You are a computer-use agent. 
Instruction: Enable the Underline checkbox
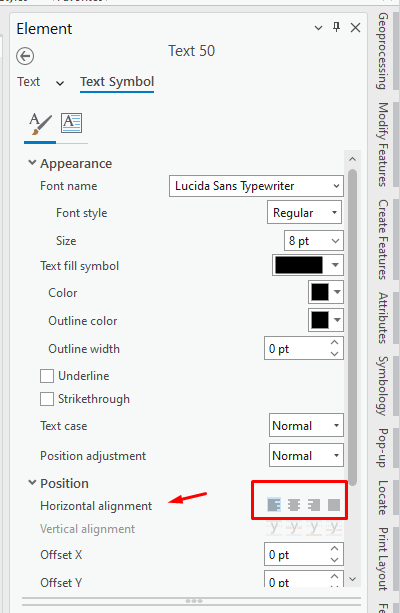[x=47, y=376]
